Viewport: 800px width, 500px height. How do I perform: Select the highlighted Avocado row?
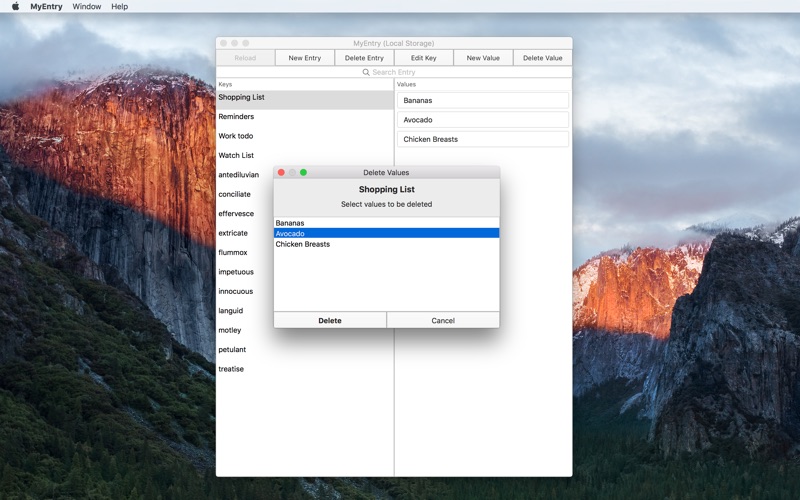pos(386,233)
